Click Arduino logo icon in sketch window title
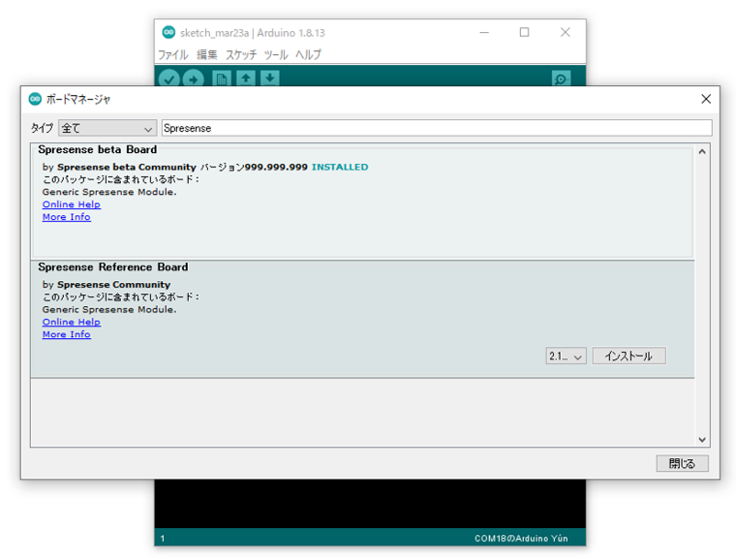This screenshot has height=560, width=736. coord(169,32)
